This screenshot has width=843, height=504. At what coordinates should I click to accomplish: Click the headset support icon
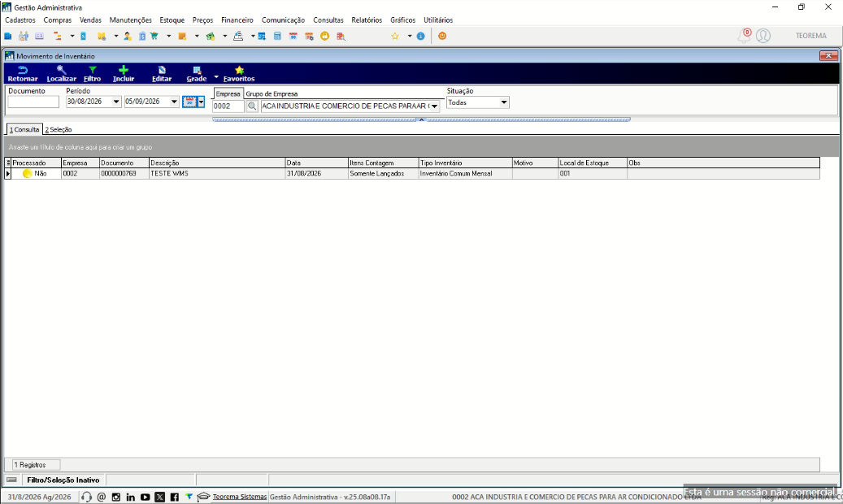(x=86, y=497)
